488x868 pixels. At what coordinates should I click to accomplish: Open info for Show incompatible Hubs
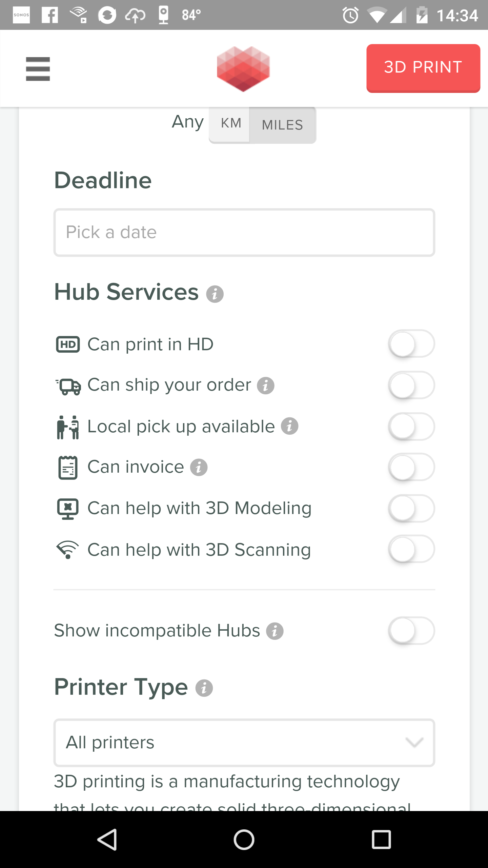tap(275, 631)
